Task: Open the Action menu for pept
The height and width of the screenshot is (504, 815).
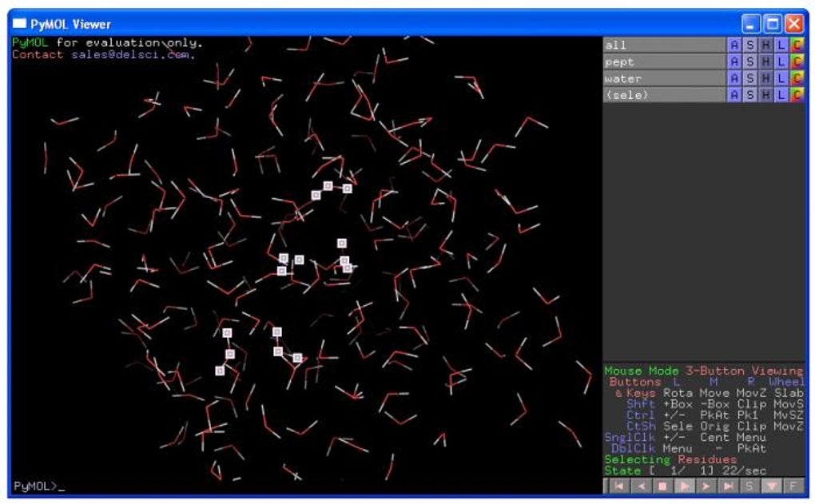Action: pyautogui.click(x=734, y=62)
